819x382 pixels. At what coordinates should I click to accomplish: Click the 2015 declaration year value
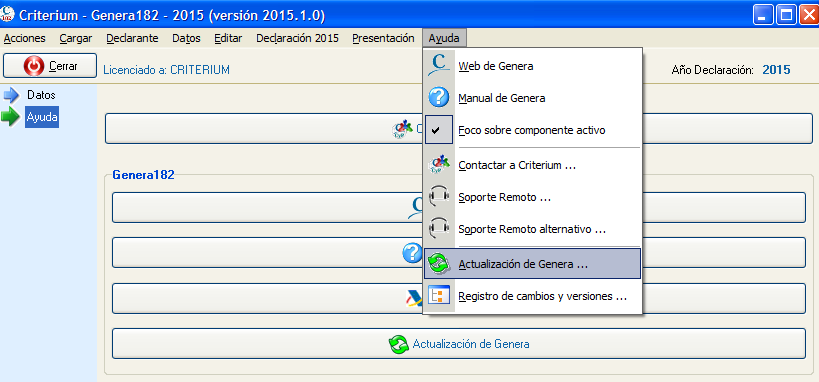pyautogui.click(x=777, y=70)
